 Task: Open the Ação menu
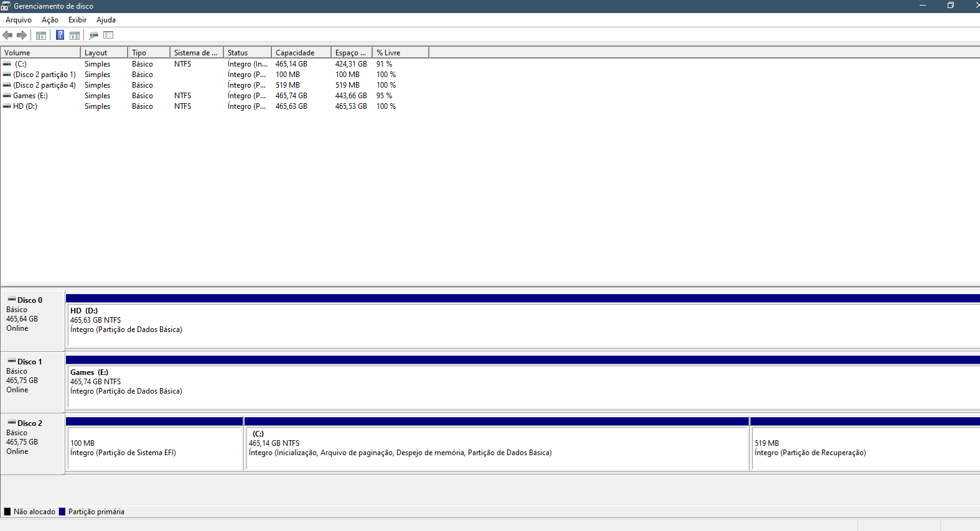click(x=50, y=20)
